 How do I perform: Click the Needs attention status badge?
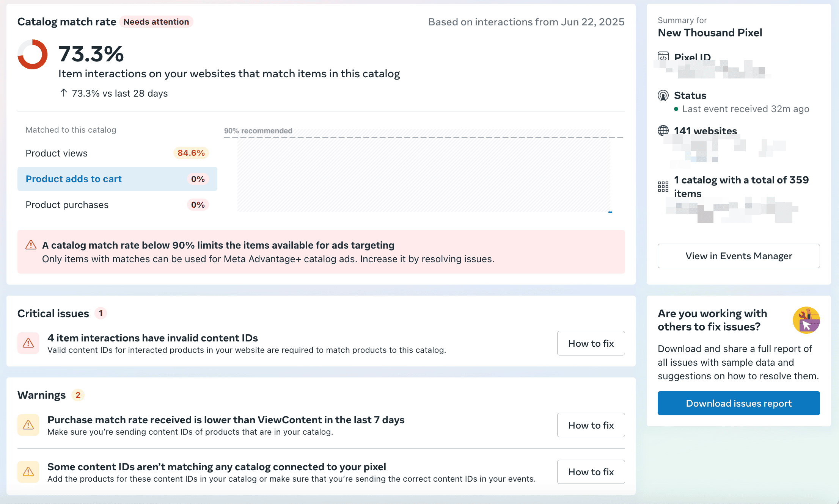click(x=156, y=22)
